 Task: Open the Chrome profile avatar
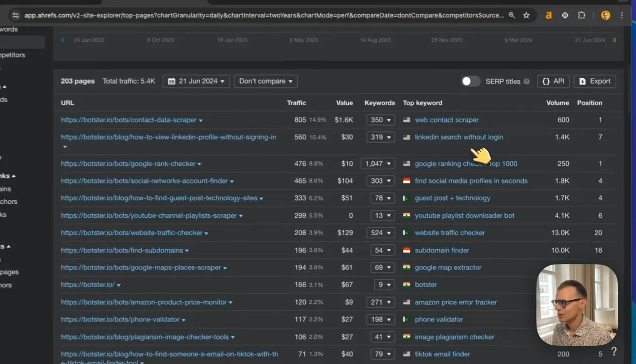point(605,15)
